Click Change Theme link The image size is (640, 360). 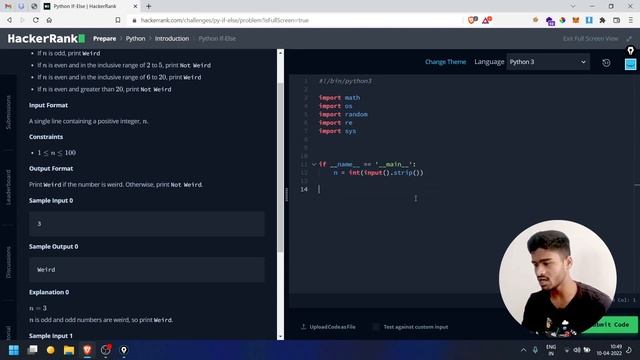coord(445,62)
